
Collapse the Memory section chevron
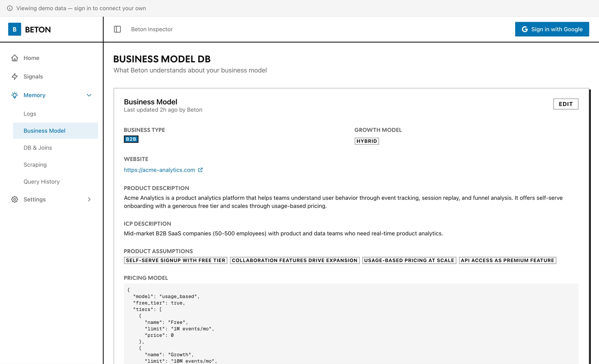pos(89,95)
